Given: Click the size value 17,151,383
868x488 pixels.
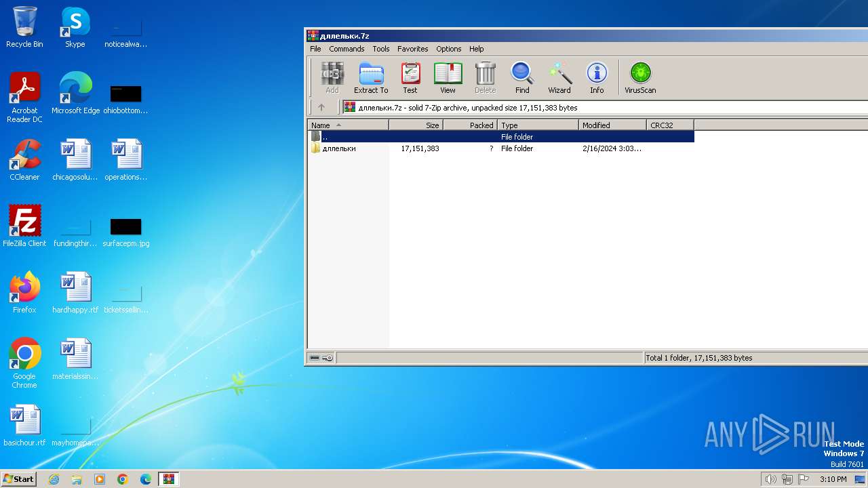Looking at the screenshot, I should (x=420, y=148).
